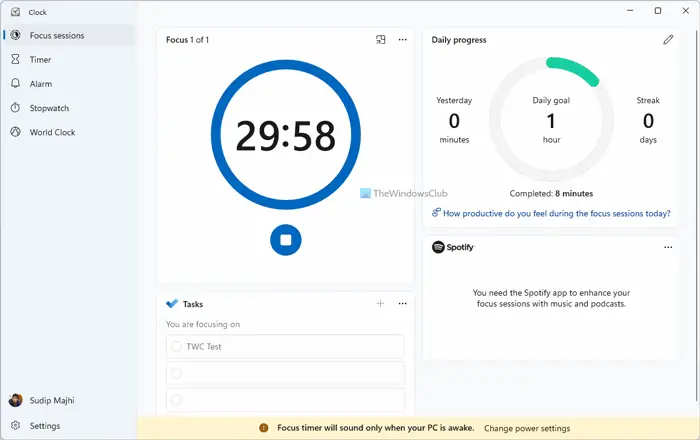This screenshot has height=440, width=700.
Task: Click the warning icon in the notification bar
Action: pyautogui.click(x=264, y=428)
